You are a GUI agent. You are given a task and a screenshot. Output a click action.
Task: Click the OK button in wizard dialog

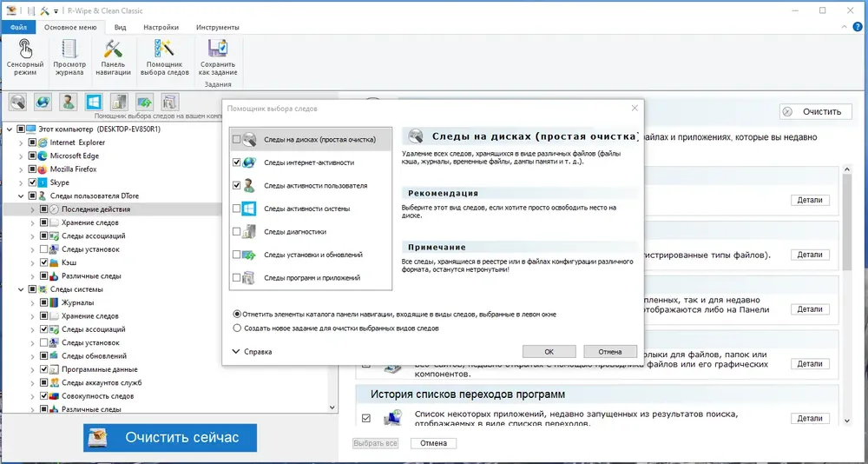[x=549, y=351]
